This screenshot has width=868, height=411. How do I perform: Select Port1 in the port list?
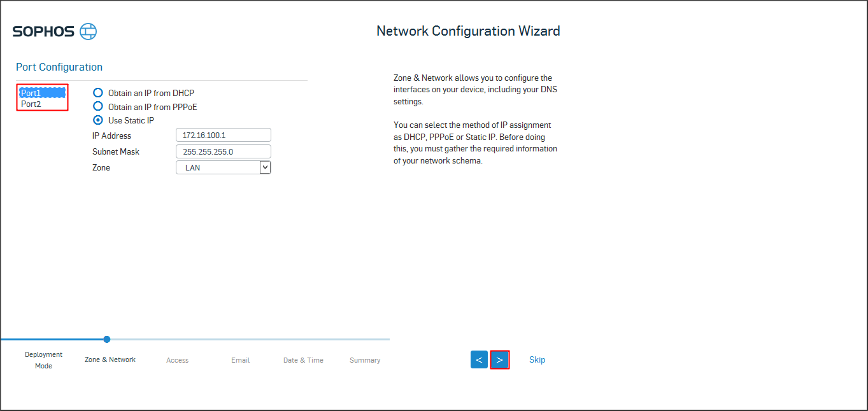click(31, 93)
